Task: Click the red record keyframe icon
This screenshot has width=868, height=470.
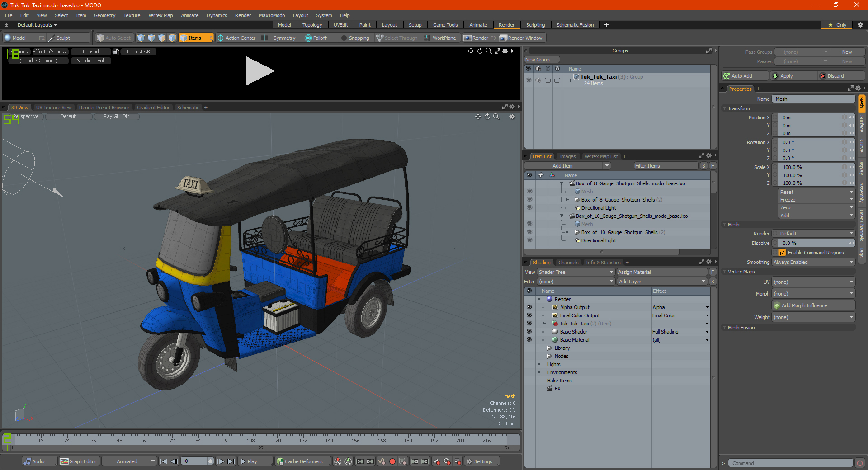Action: click(392, 461)
